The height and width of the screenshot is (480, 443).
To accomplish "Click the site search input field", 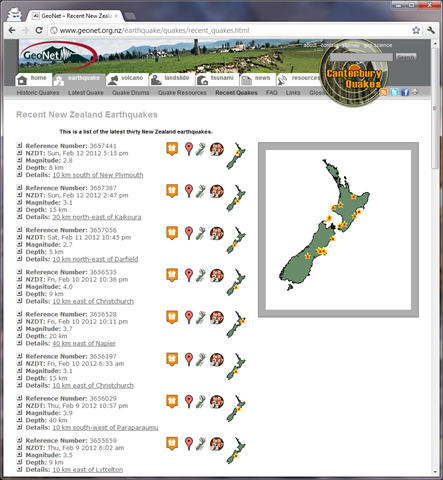I will (361, 57).
